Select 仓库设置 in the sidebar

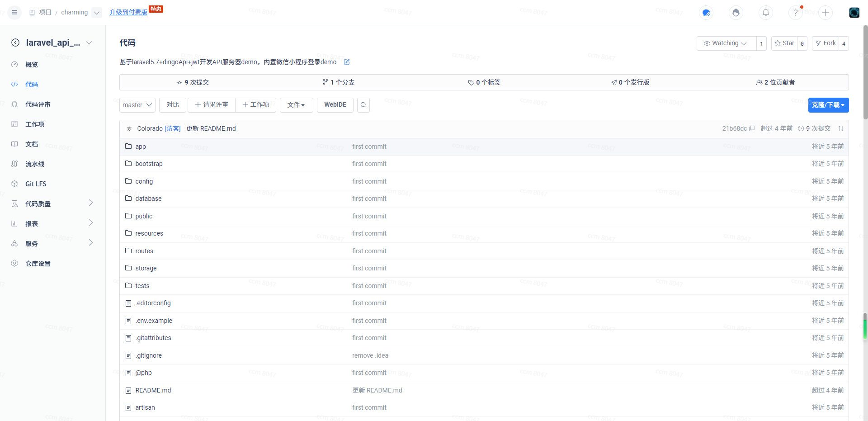click(38, 264)
